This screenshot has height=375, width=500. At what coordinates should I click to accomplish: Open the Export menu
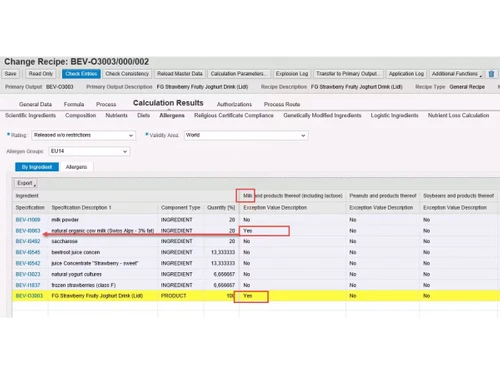[x=26, y=183]
